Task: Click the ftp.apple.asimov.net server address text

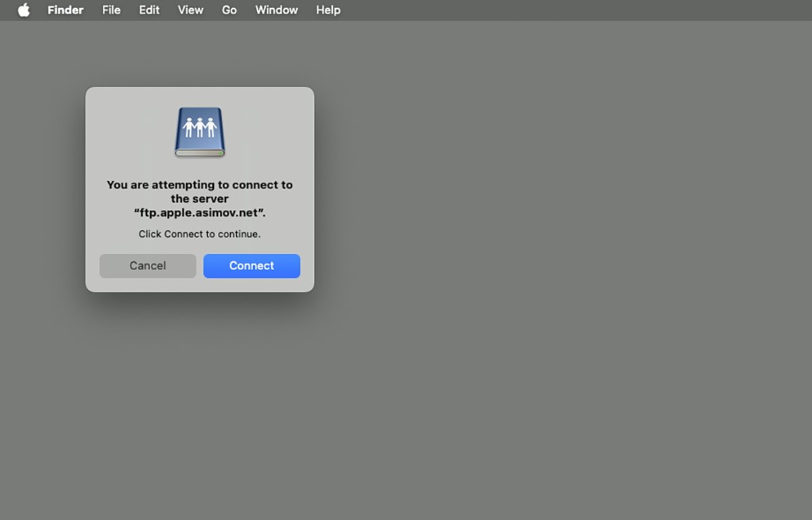Action: tap(200, 213)
